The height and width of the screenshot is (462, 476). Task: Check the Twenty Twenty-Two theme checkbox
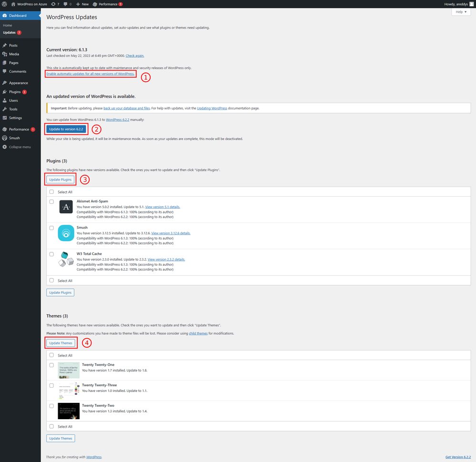[x=51, y=406]
